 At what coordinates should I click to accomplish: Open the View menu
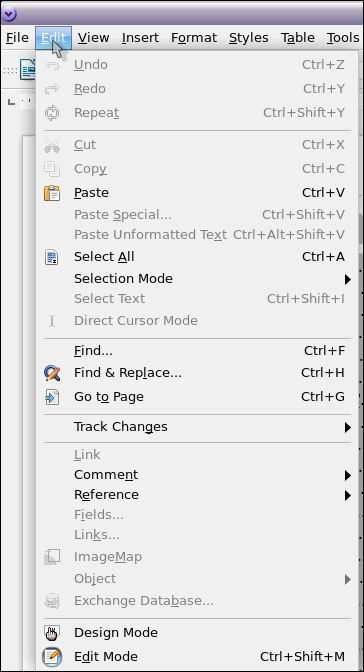pyautogui.click(x=93, y=38)
